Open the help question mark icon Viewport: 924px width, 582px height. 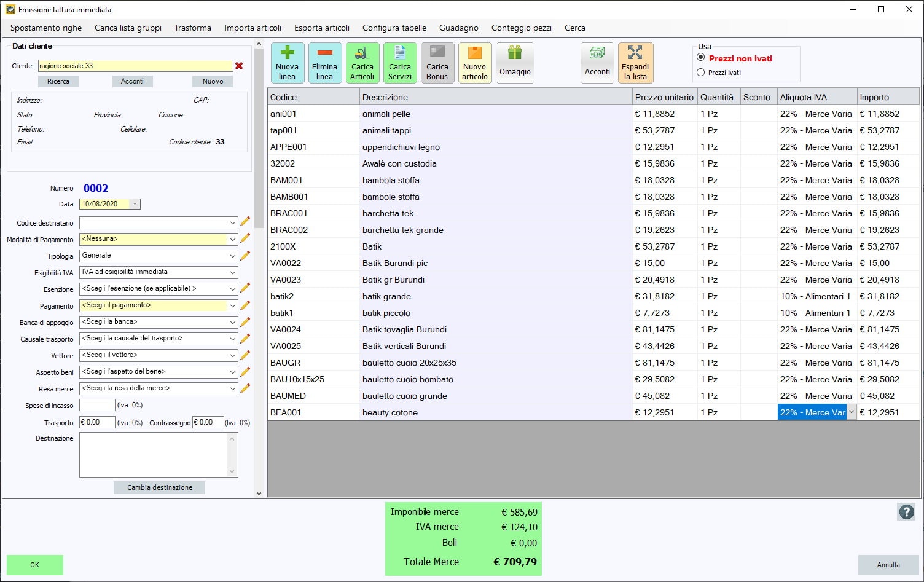pos(906,511)
